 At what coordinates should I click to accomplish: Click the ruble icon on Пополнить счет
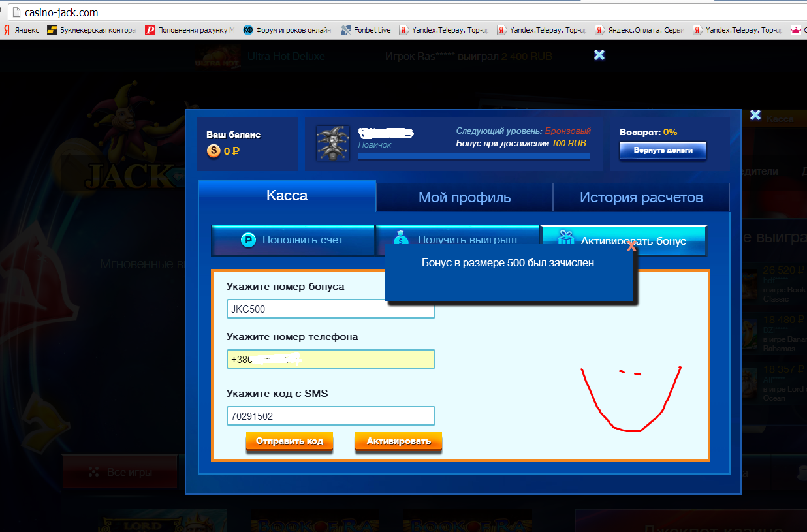tap(248, 240)
